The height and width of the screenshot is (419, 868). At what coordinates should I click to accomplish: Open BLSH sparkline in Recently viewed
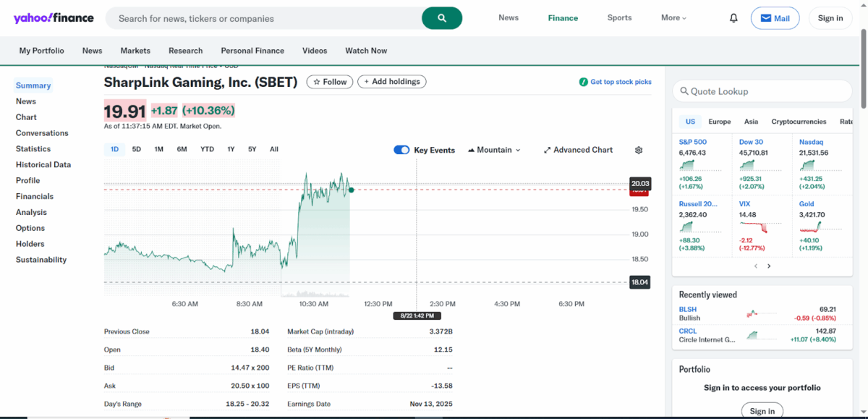pos(761,313)
